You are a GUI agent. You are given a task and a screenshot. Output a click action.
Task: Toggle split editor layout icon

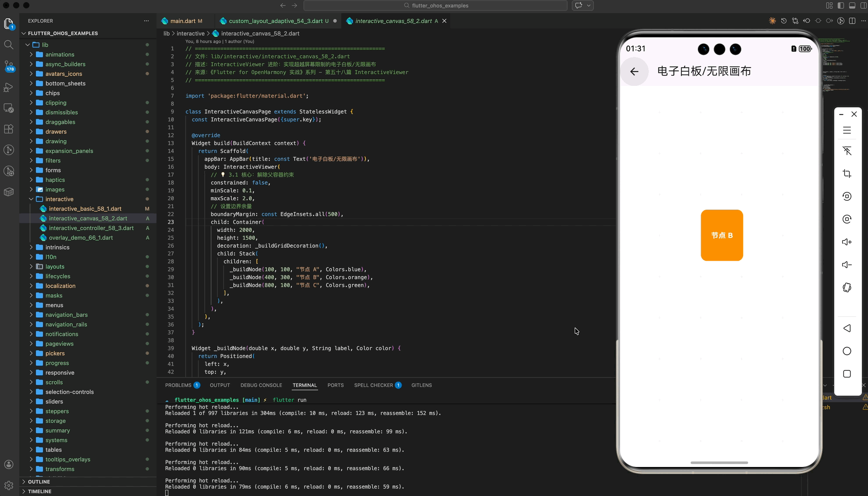[852, 21]
